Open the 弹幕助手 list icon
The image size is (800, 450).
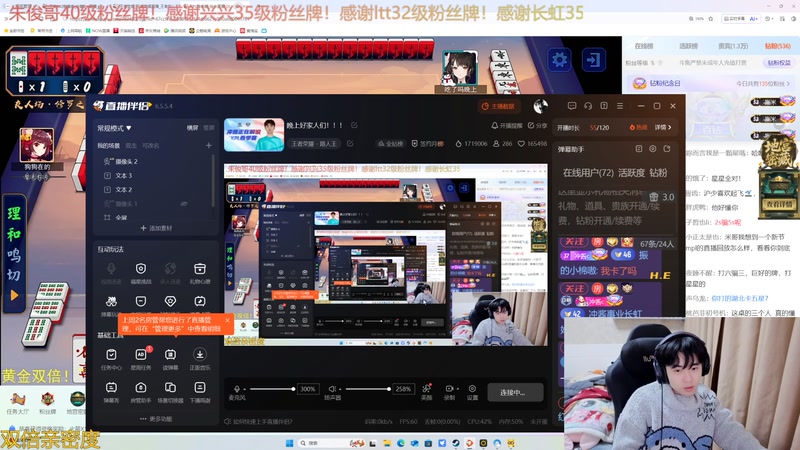point(639,148)
